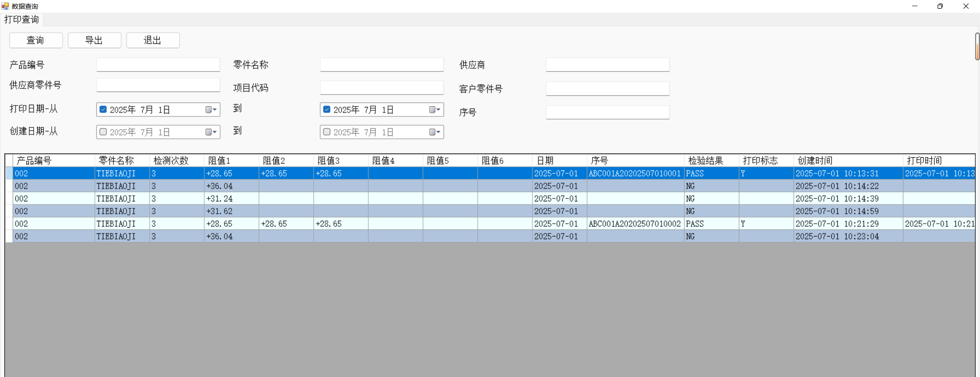The height and width of the screenshot is (377, 980).
Task: Uncheck the 打印日期-从 start date checkbox
Action: pos(103,109)
